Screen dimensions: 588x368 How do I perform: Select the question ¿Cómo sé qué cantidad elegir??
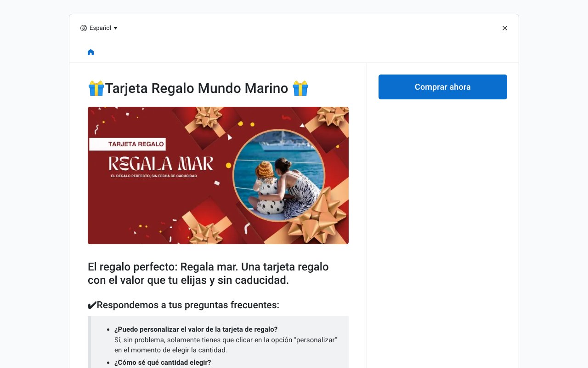163,362
